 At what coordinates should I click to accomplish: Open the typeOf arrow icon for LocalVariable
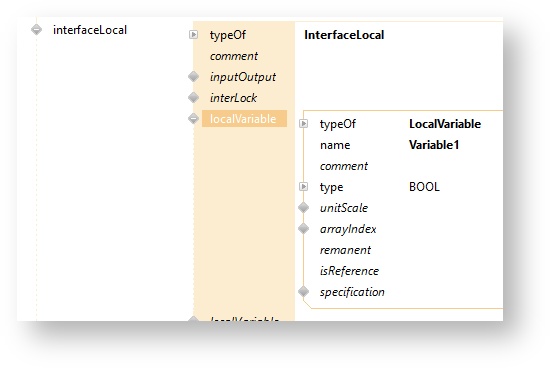304,123
